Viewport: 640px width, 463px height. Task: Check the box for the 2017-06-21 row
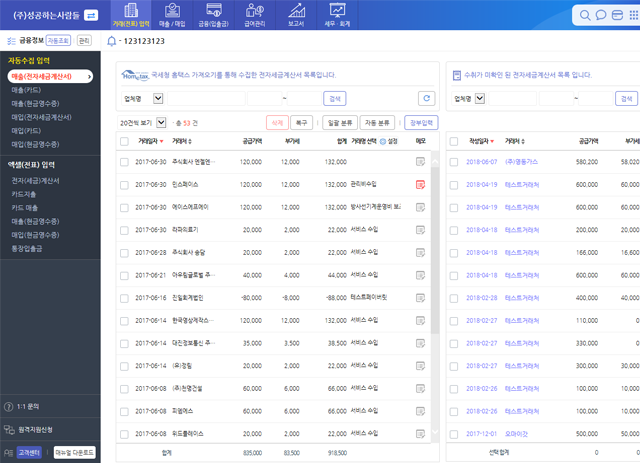124,276
